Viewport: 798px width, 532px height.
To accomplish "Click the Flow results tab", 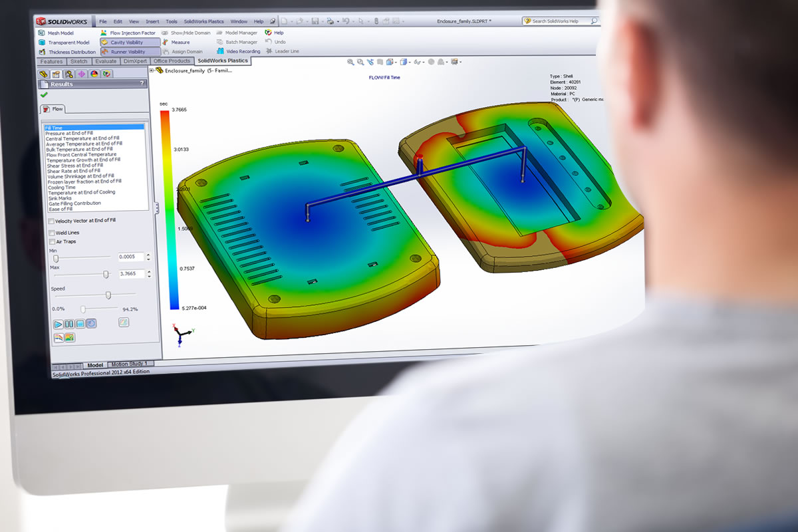I will pyautogui.click(x=53, y=109).
